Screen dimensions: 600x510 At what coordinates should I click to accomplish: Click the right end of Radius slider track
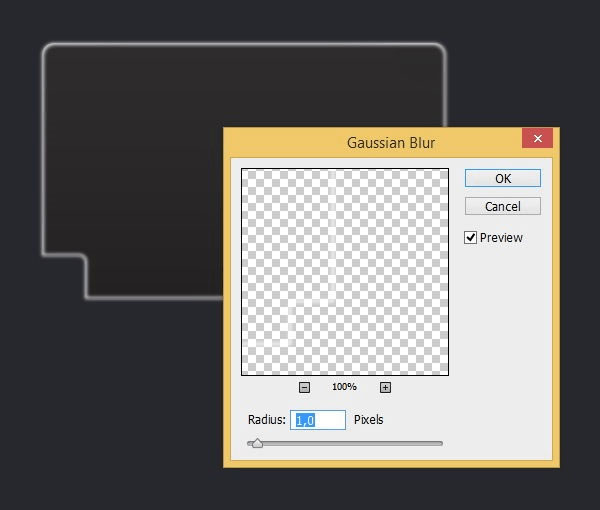(440, 443)
